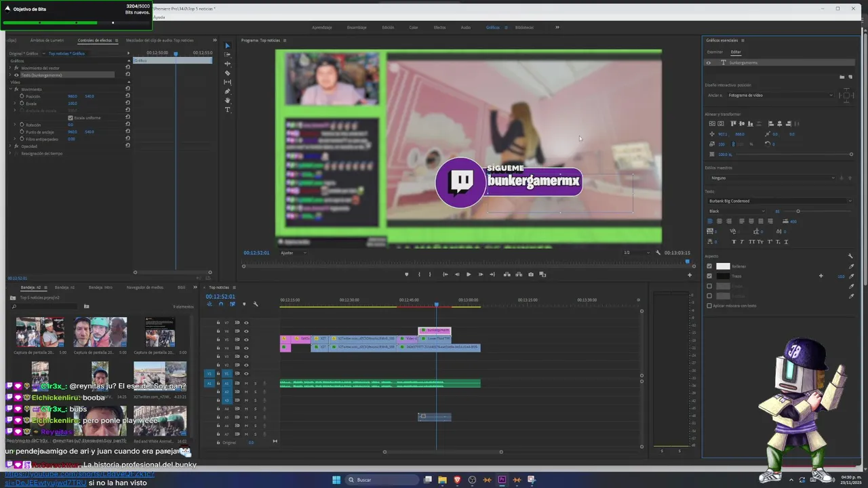Image resolution: width=868 pixels, height=488 pixels.
Task: Select the Selection tool in the toolbox
Action: (x=227, y=45)
